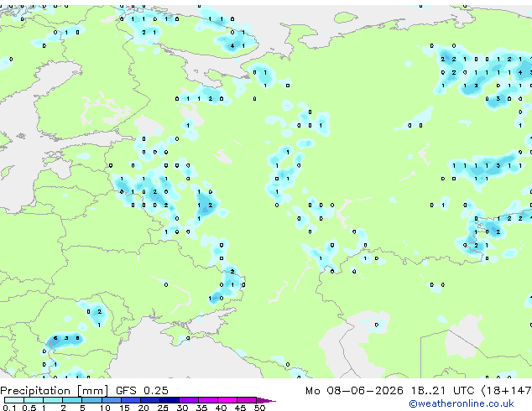Click the 2 mm legend color swatch
Screen dimensions: 532x411
pyautogui.click(x=72, y=400)
